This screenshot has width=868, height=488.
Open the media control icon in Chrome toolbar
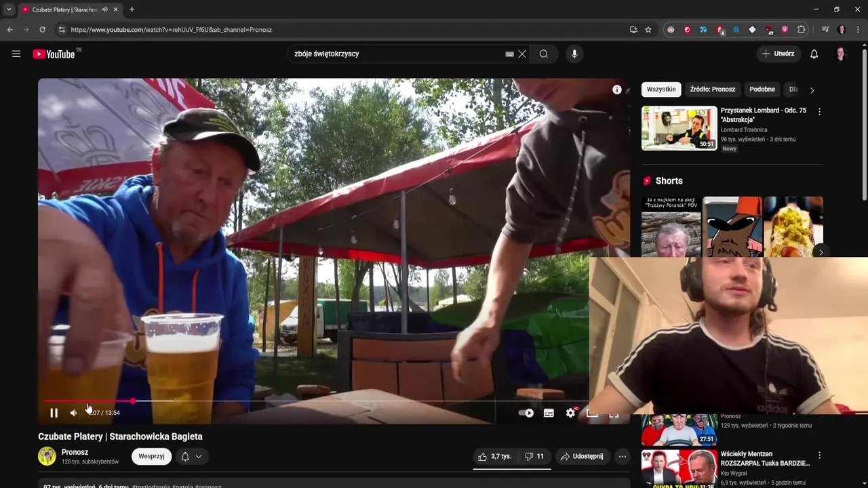(825, 30)
